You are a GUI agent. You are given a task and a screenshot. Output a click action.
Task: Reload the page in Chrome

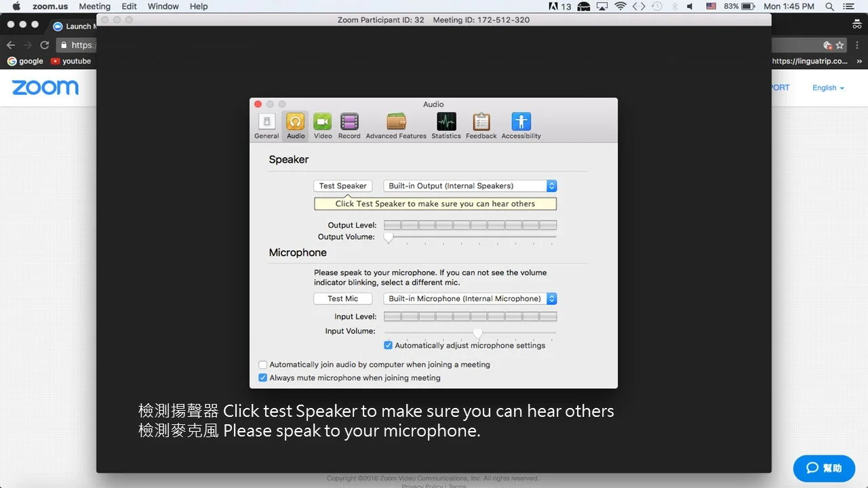[x=45, y=45]
